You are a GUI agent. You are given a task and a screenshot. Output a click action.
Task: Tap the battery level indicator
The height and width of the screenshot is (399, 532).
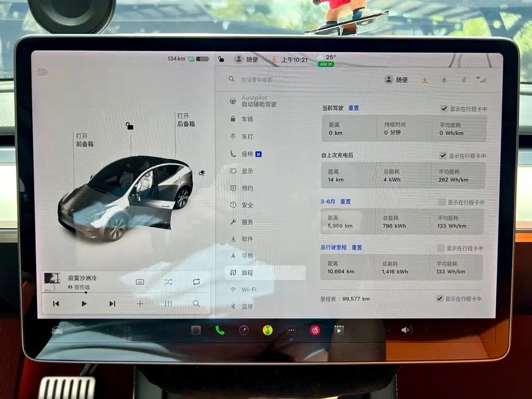pyautogui.click(x=203, y=59)
